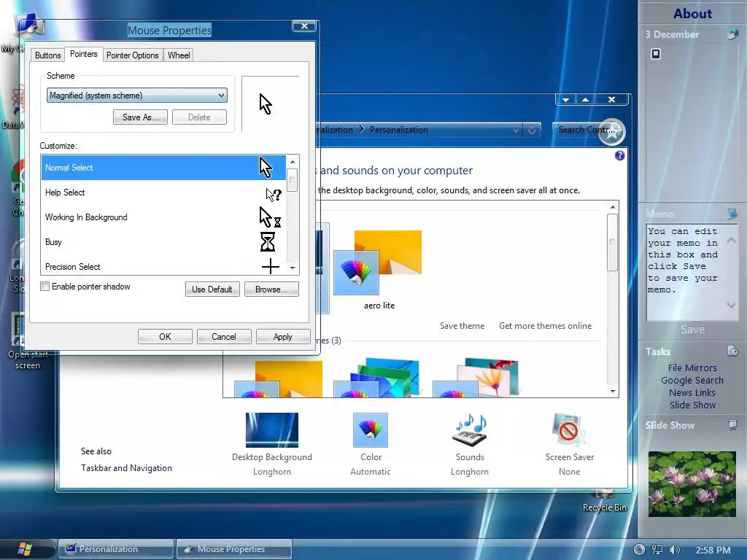The width and height of the screenshot is (747, 560).
Task: Select the Busy pointer row
Action: pyautogui.click(x=163, y=242)
